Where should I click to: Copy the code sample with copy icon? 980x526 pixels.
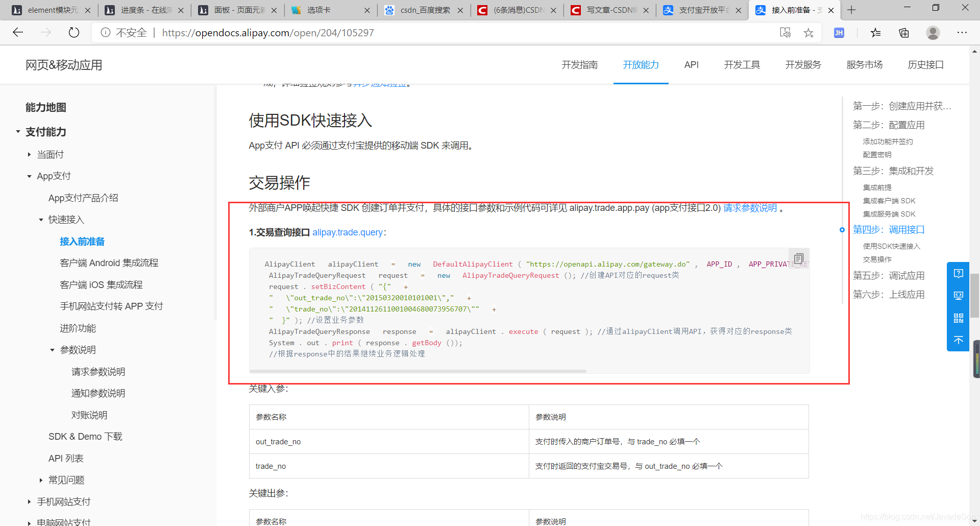click(799, 259)
